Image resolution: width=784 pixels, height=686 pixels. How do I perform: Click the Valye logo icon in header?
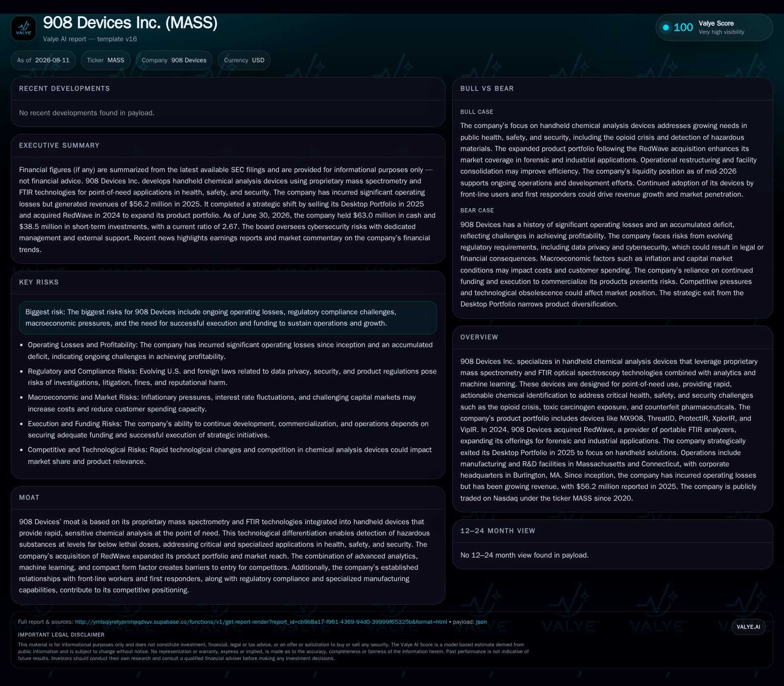(24, 28)
